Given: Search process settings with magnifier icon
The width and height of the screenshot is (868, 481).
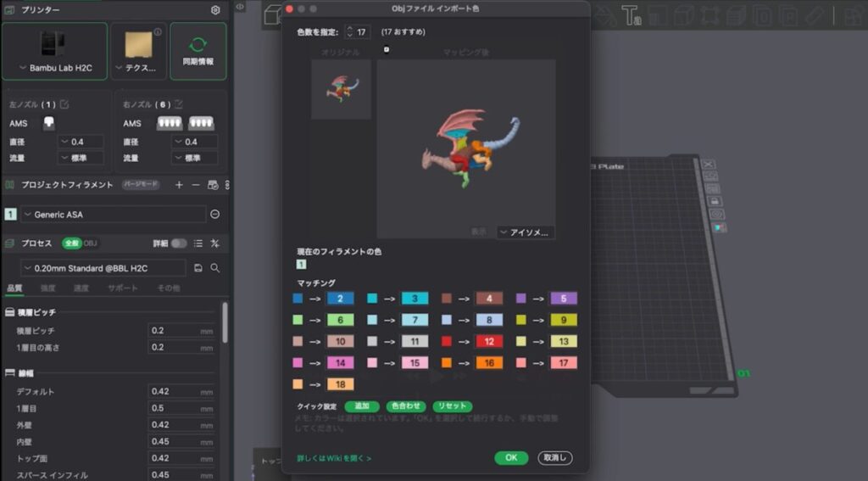Looking at the screenshot, I should pos(215,268).
